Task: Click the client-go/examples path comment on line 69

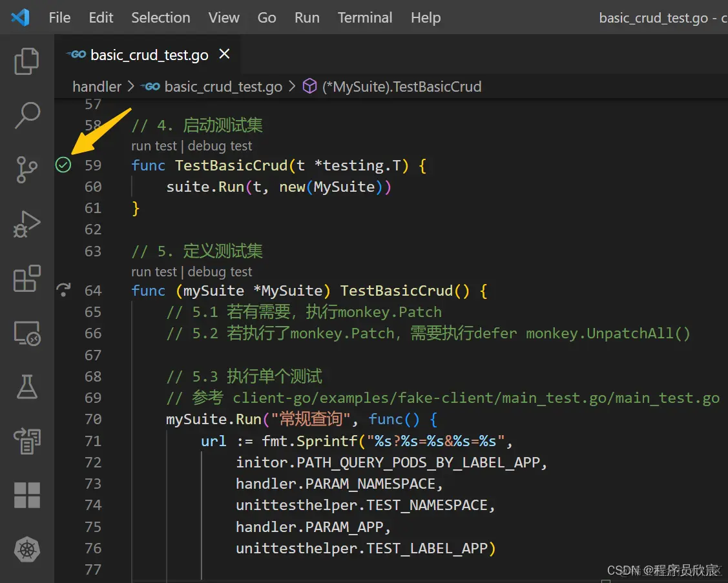Action: (476, 398)
